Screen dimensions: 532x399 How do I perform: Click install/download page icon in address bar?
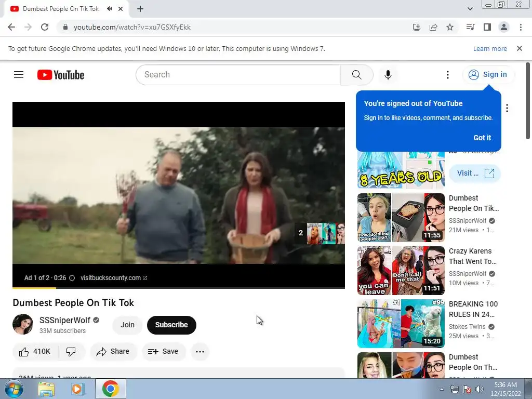[417, 27]
